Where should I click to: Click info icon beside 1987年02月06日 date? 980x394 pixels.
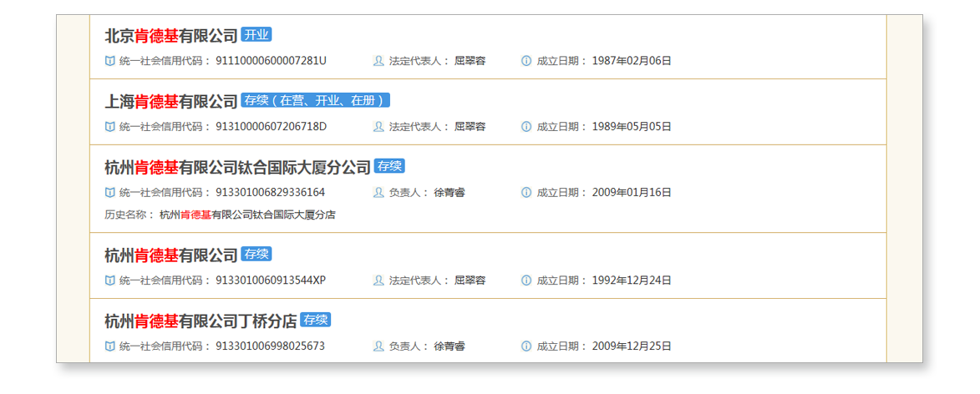(526, 61)
